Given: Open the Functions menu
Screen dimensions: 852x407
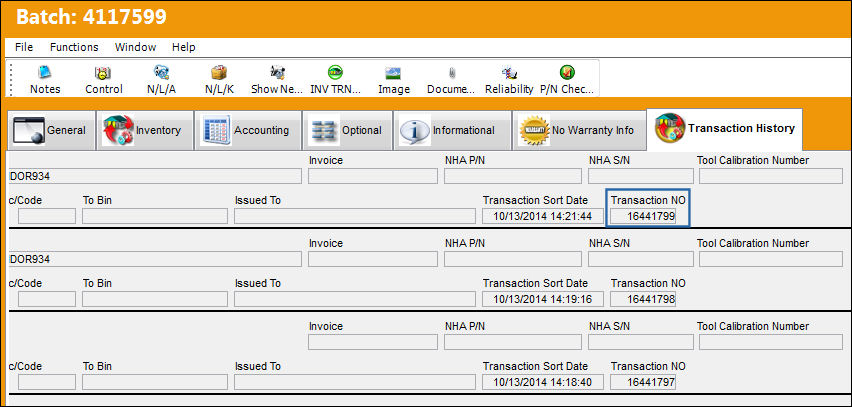Looking at the screenshot, I should (74, 47).
